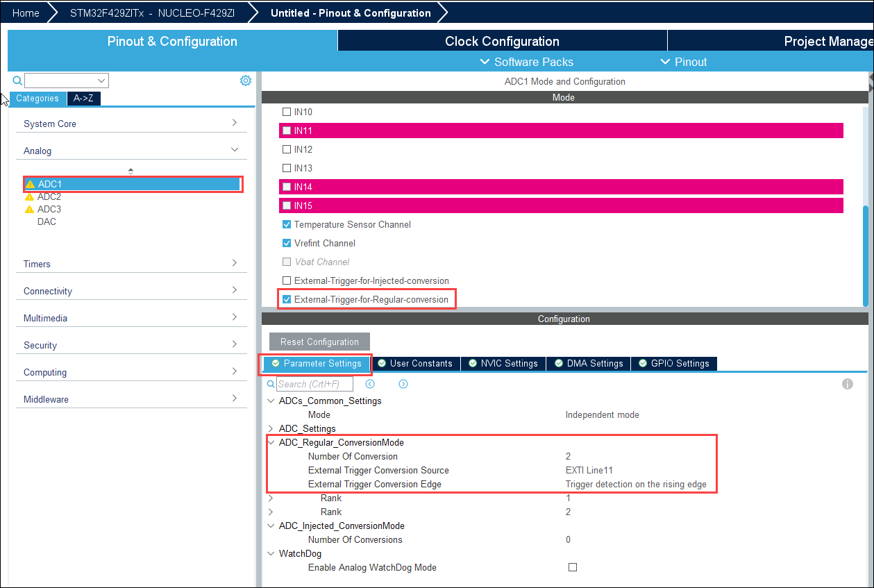
Task: Click the search magnifier icon above Categories
Action: (x=18, y=81)
